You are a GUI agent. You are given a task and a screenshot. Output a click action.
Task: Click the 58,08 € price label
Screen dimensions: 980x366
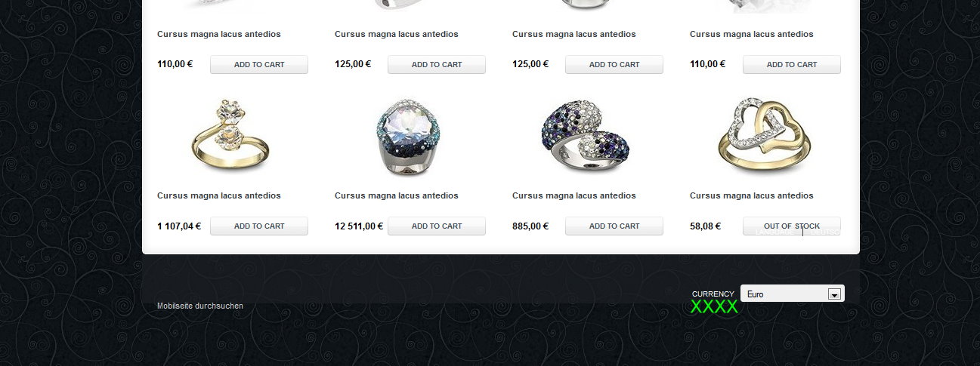(x=705, y=226)
